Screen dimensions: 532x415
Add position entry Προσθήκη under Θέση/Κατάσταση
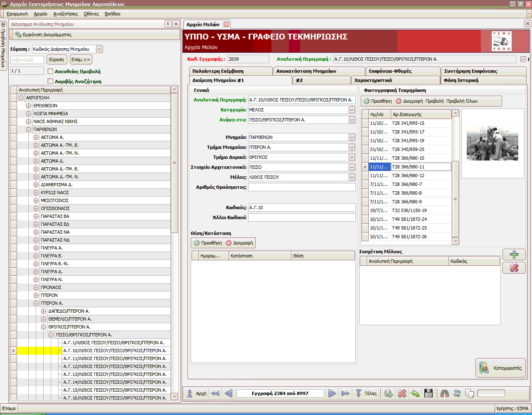click(x=207, y=243)
